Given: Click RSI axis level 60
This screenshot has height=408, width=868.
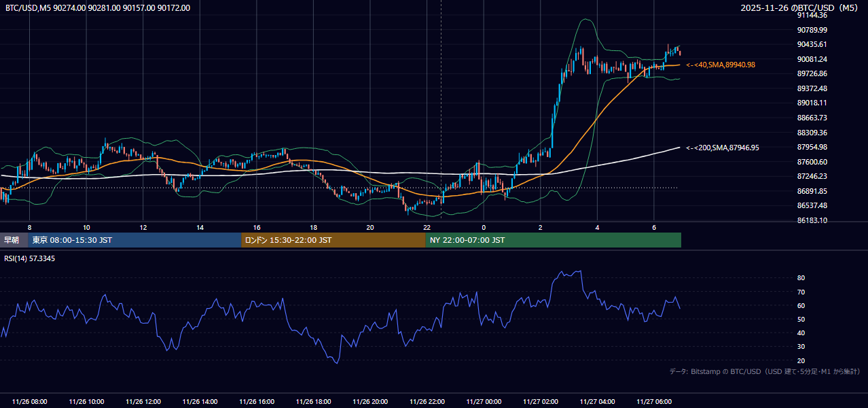Looking at the screenshot, I should click(x=801, y=305).
